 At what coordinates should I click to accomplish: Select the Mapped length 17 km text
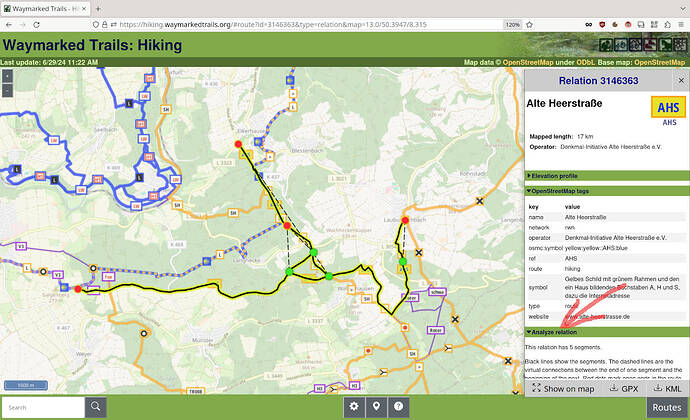[561, 136]
